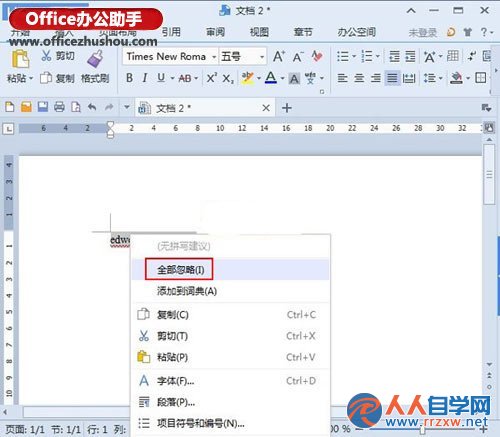Click the vertical scrollbar thumb
The height and width of the screenshot is (437, 500).
[x=489, y=174]
